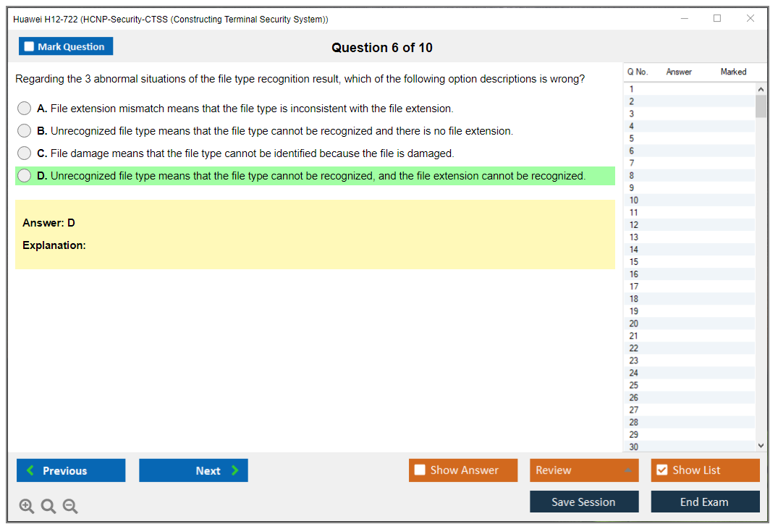Viewport: 778px width, 532px height.
Task: Click the green right arrow on Next
Action: tap(235, 470)
